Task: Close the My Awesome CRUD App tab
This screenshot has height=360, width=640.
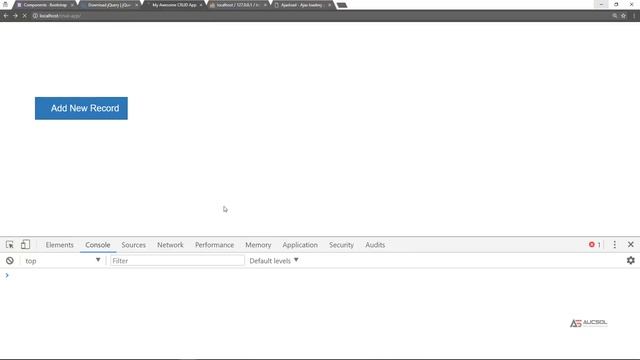Action: pyautogui.click(x=201, y=5)
